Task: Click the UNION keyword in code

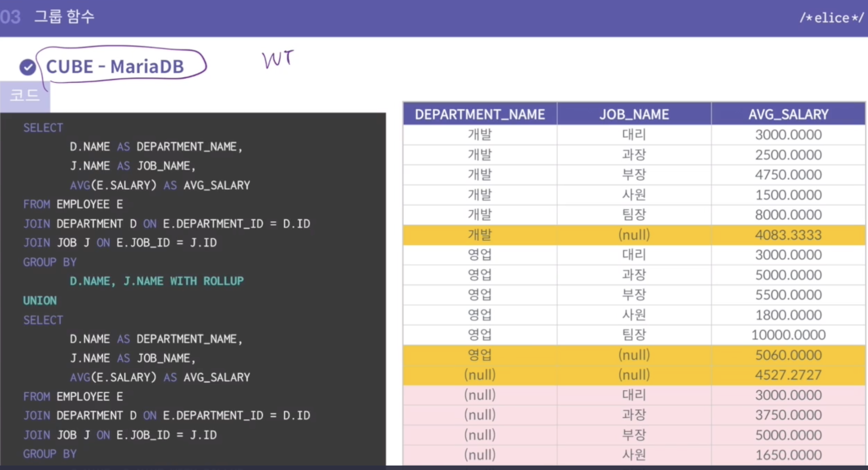Action: coord(40,300)
